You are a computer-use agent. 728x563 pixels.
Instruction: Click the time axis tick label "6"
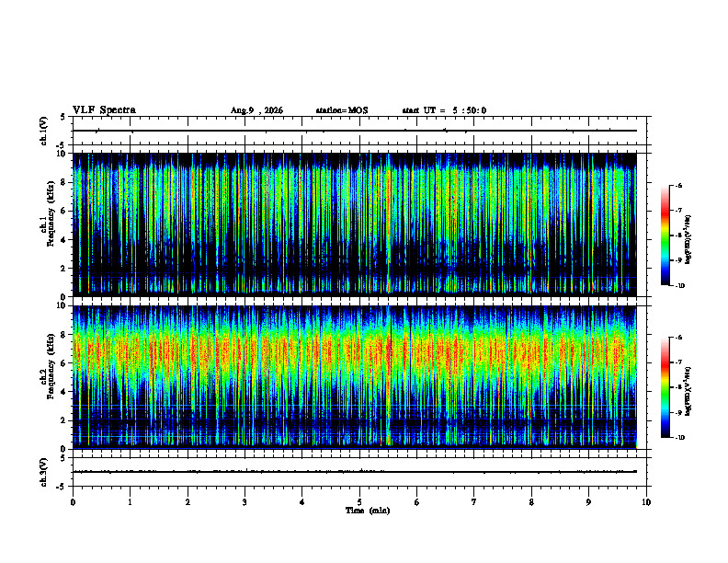(x=417, y=502)
